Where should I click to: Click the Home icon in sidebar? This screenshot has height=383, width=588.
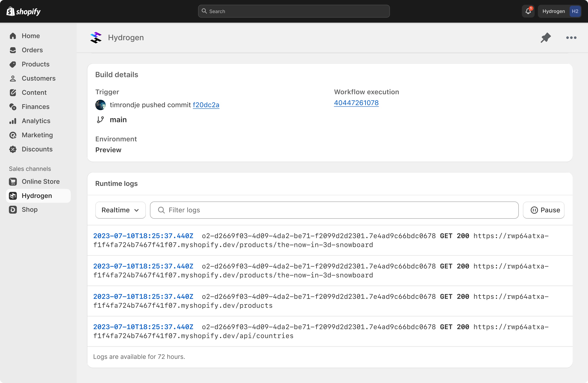(x=13, y=36)
